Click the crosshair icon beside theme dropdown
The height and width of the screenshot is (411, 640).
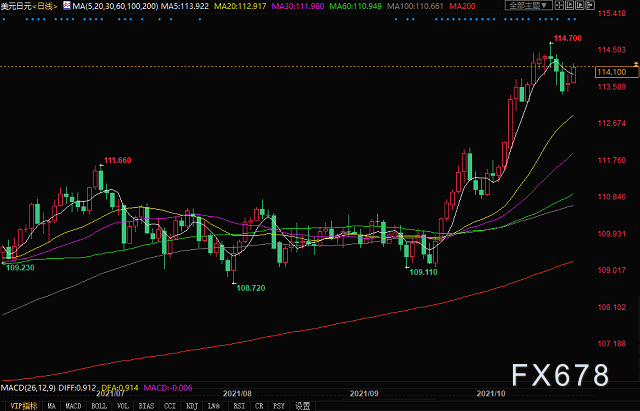click(x=560, y=5)
